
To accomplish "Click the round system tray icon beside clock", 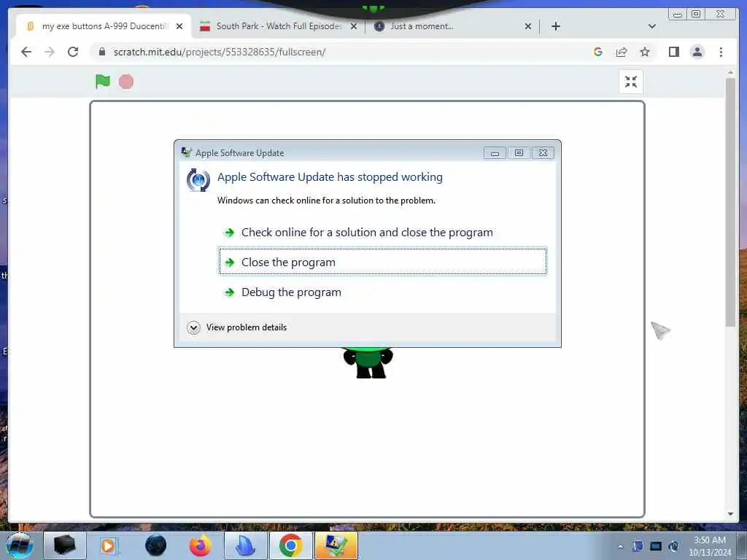I will [673, 546].
